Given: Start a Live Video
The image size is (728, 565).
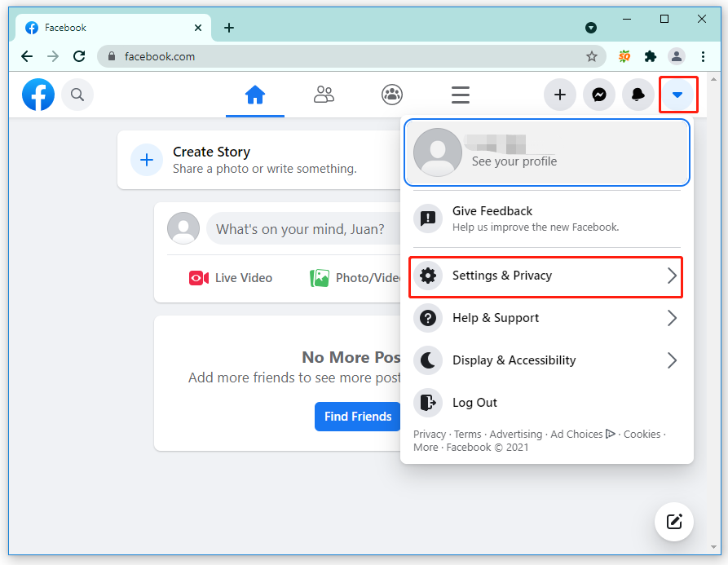Looking at the screenshot, I should click(x=231, y=278).
